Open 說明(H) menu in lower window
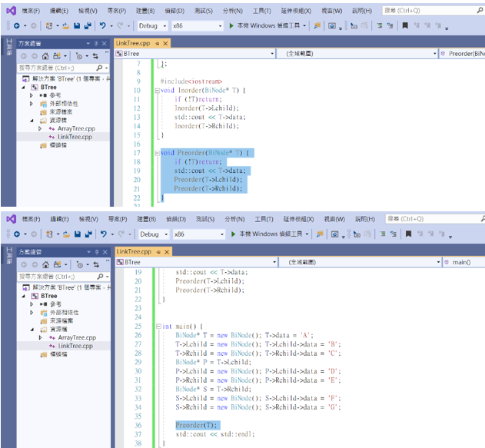This screenshot has height=448, width=485. [x=364, y=219]
